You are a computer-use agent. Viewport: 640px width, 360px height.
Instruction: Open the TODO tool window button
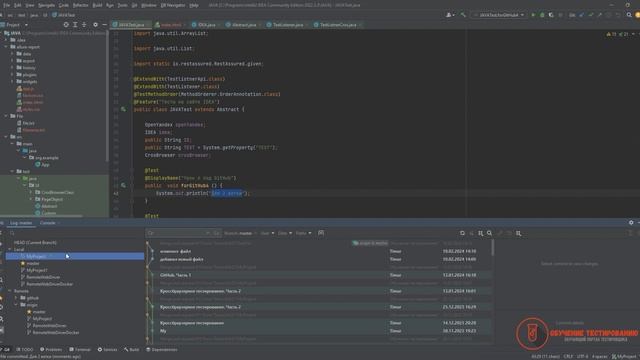25,349
